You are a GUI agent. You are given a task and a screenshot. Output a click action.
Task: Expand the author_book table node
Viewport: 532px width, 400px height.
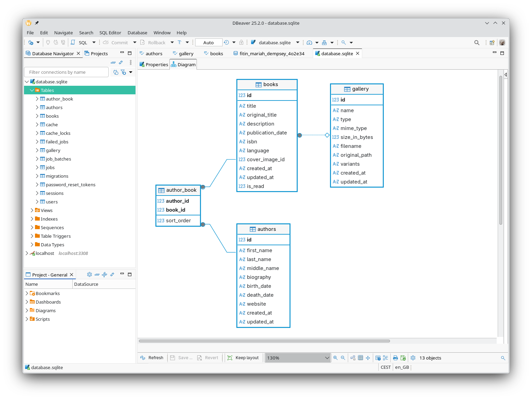pos(37,99)
